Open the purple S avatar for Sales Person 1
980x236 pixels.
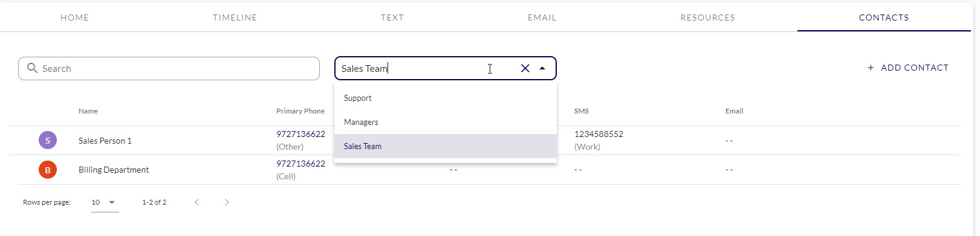pos(48,141)
